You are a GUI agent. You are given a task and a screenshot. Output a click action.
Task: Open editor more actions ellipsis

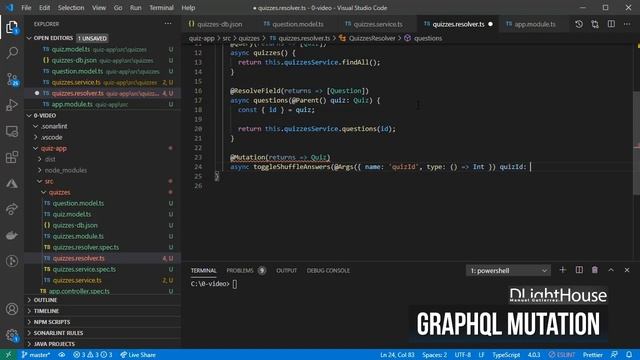pos(627,24)
